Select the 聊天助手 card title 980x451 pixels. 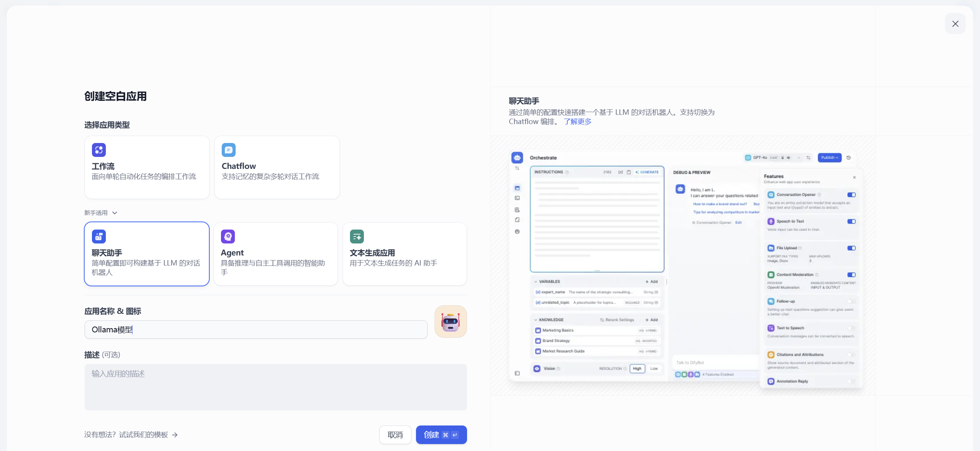(107, 253)
